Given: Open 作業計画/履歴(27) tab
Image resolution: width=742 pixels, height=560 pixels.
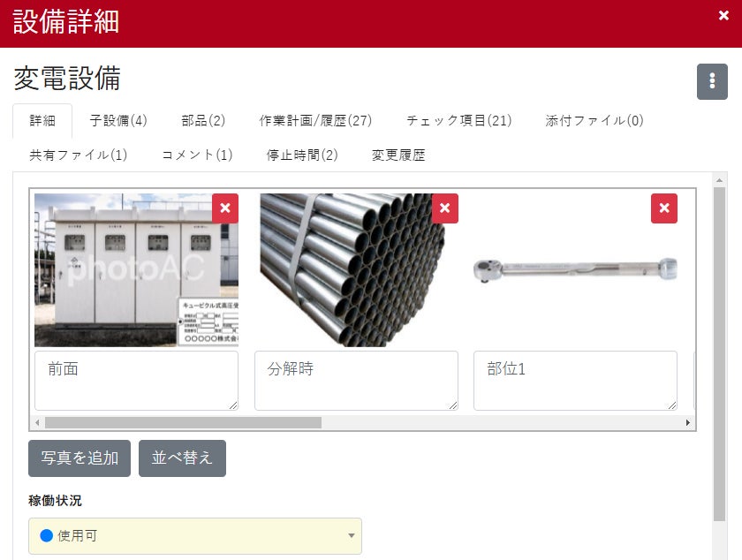Looking at the screenshot, I should 315,121.
